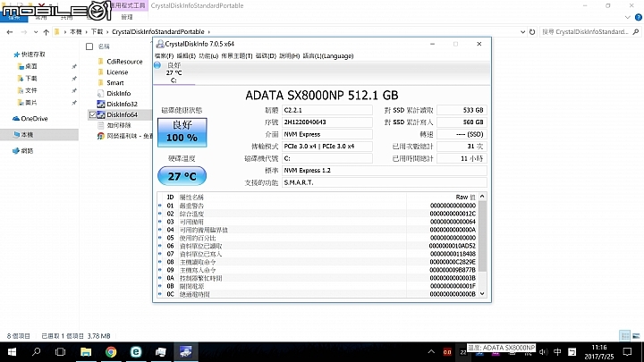Select SMART attribute row 0C
This screenshot has height=362, width=644.
tap(317, 294)
